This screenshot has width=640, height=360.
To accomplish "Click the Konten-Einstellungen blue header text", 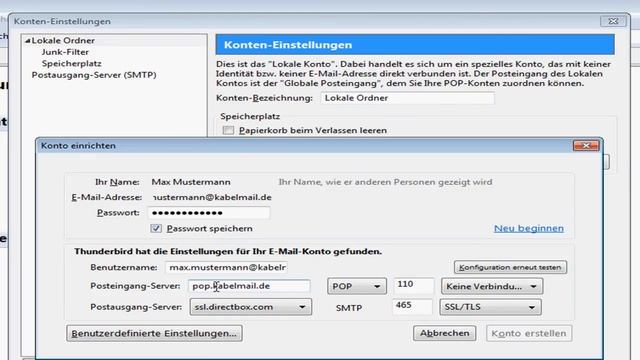I will coord(288,45).
